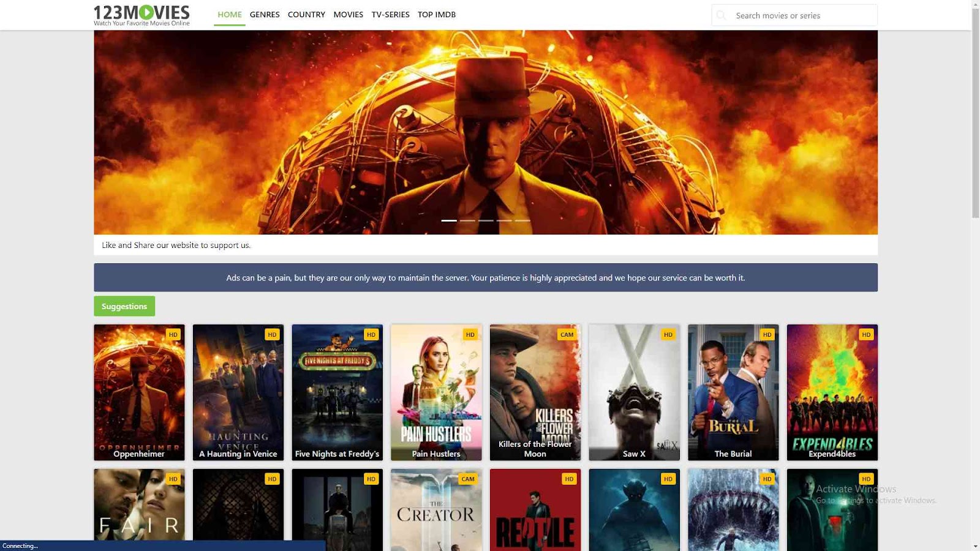
Task: Select the fourth carousel slide indicator
Action: pos(504,220)
